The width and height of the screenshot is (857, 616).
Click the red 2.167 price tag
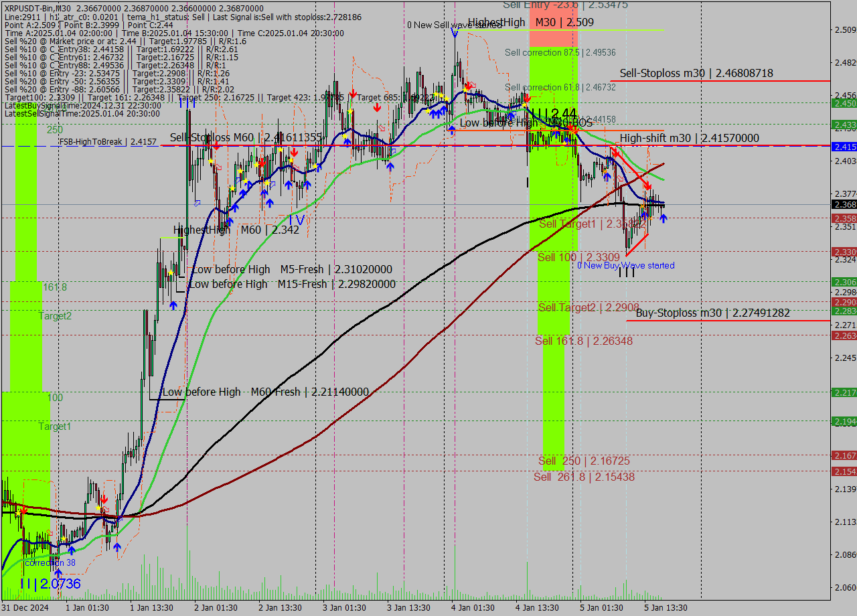[844, 455]
